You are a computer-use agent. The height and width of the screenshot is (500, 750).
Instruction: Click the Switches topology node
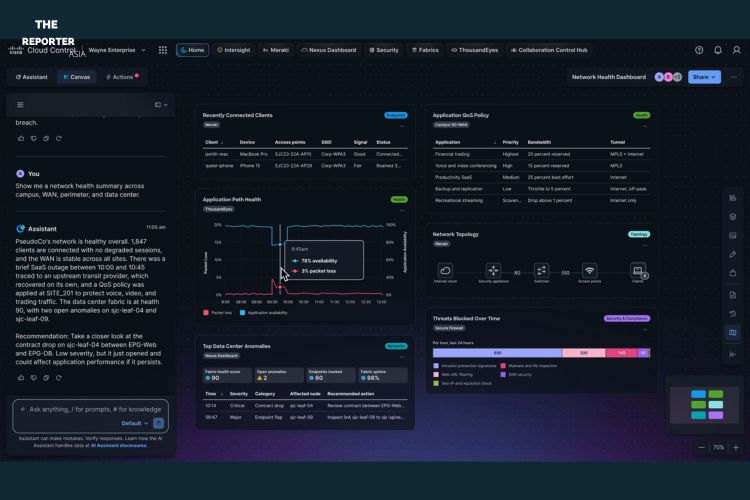tap(541, 270)
